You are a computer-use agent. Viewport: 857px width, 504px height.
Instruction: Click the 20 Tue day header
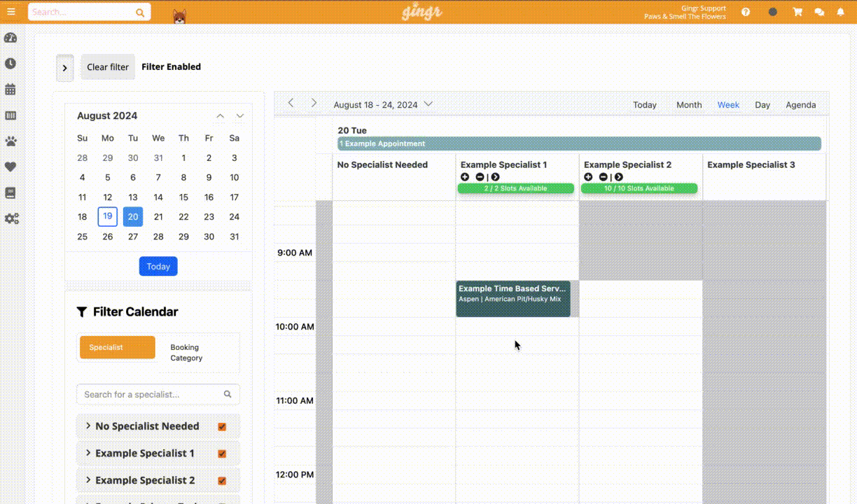(x=352, y=130)
